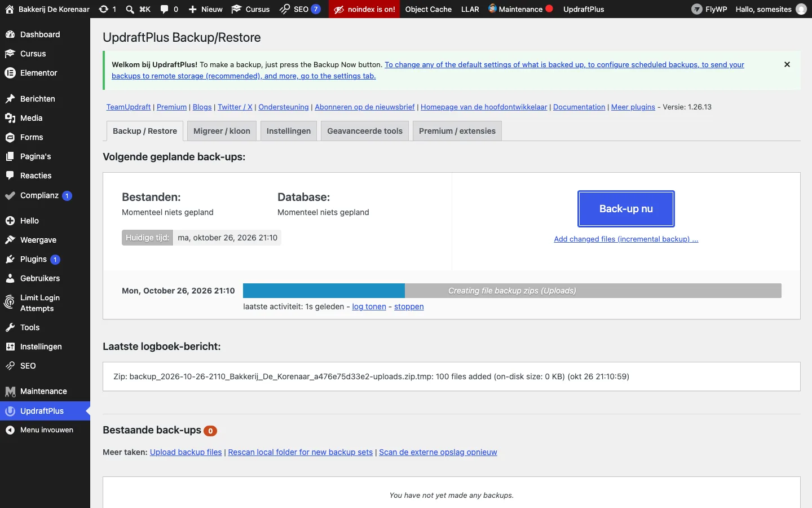Viewport: 812px width, 508px height.
Task: Click the Back-up nu button
Action: 626,209
